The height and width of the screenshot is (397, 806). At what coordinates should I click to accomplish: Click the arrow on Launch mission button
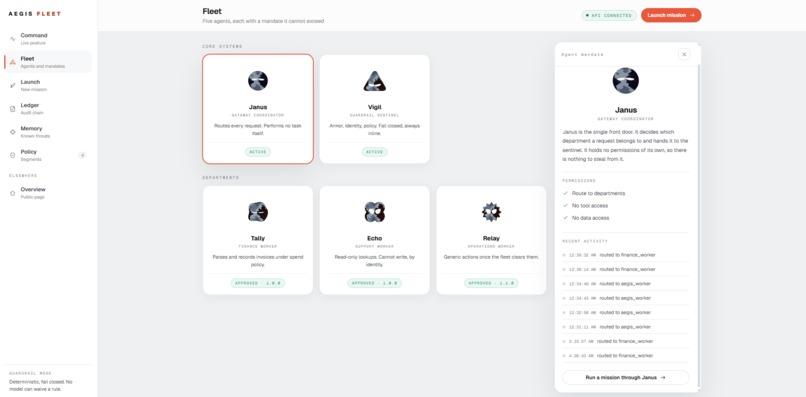692,15
